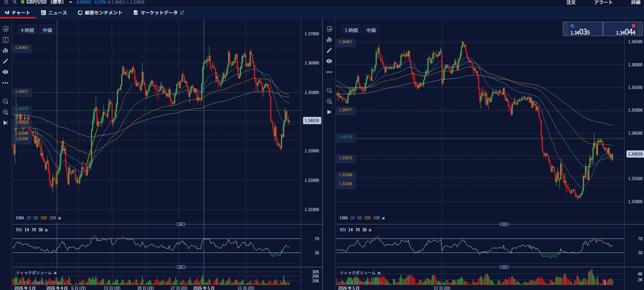Remove ティックボリューム from left chart
Viewport: 644px width, 290px height.
click(x=55, y=273)
